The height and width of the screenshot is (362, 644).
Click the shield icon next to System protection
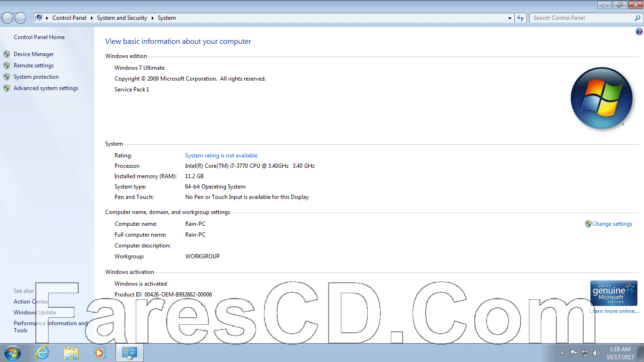[x=7, y=77]
